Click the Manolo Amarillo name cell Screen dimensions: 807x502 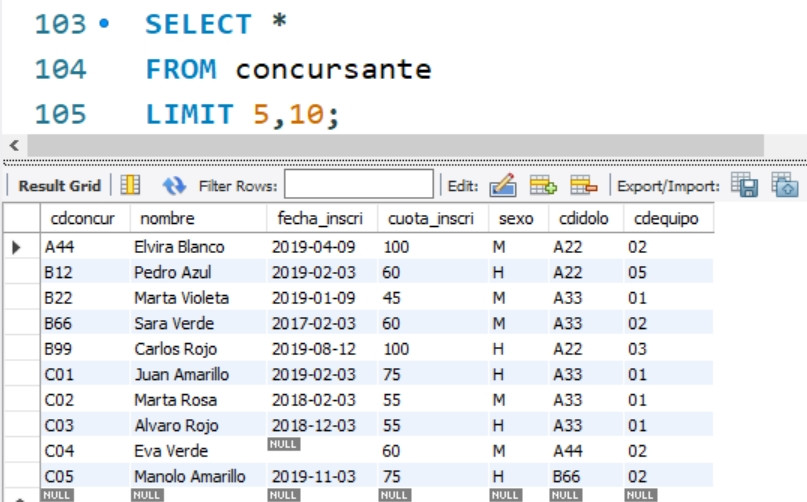pos(198,476)
